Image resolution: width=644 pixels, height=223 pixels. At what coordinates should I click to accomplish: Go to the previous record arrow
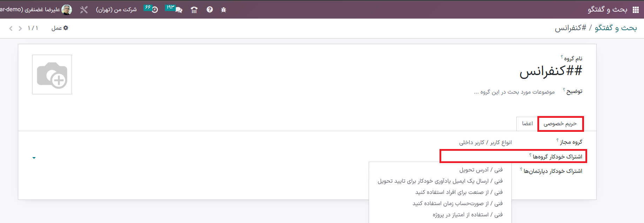point(20,28)
